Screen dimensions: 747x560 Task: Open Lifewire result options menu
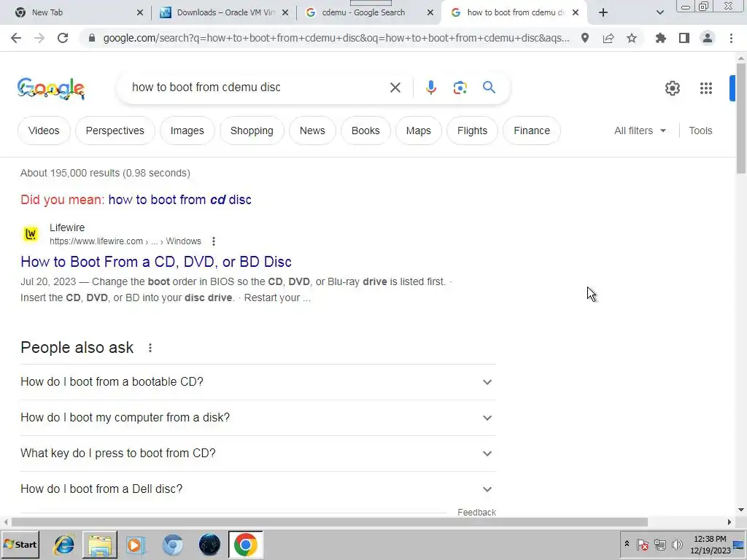214,241
